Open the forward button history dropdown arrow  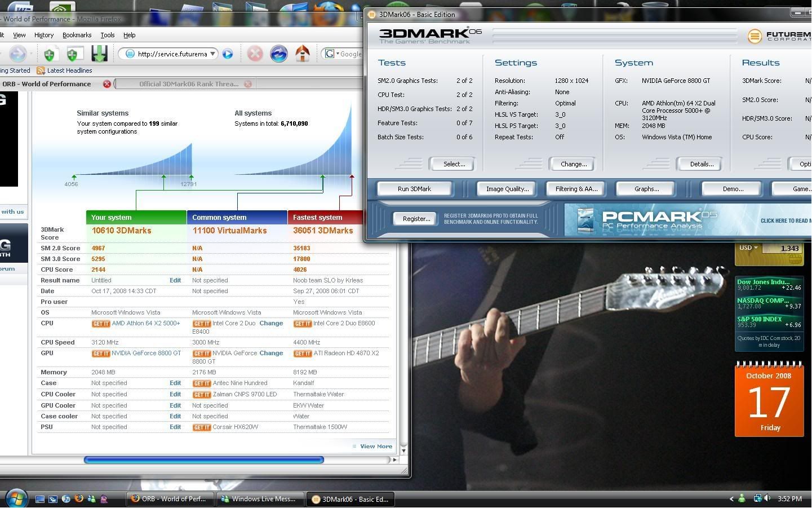point(31,54)
